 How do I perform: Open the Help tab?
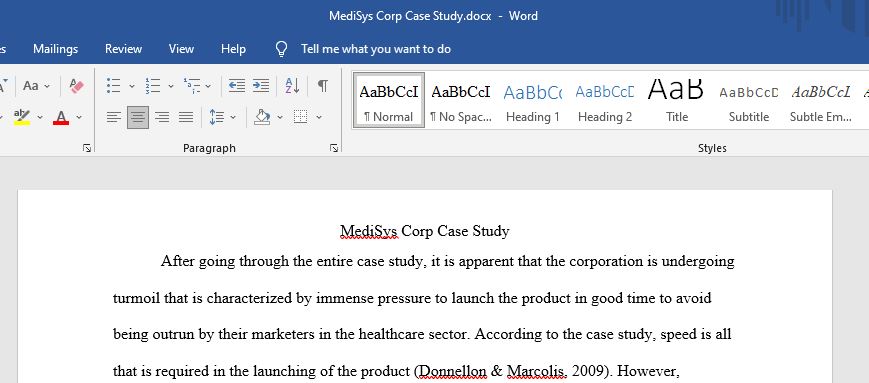(233, 49)
